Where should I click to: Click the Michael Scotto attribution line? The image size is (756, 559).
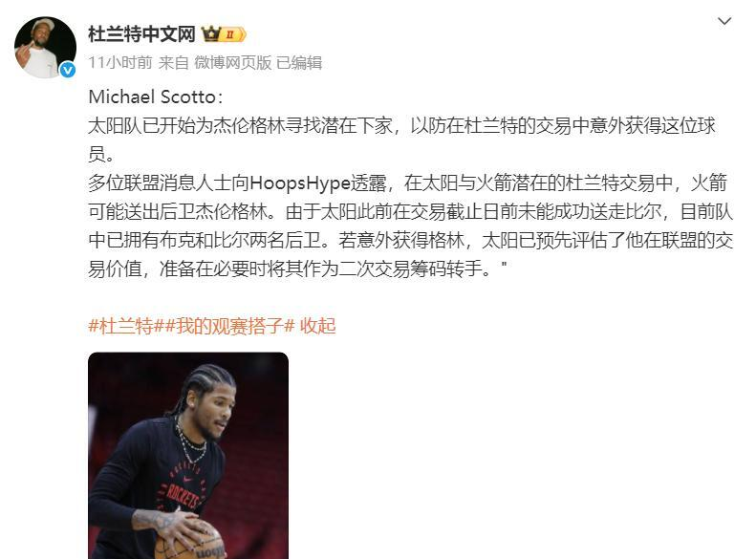point(156,97)
